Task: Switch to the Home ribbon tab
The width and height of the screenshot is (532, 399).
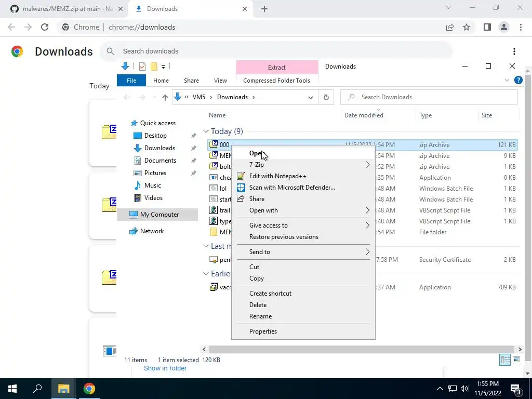Action: click(x=161, y=81)
